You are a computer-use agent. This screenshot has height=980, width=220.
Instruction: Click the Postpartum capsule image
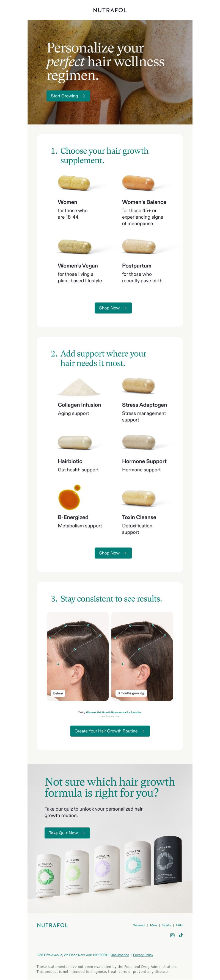coord(139,246)
